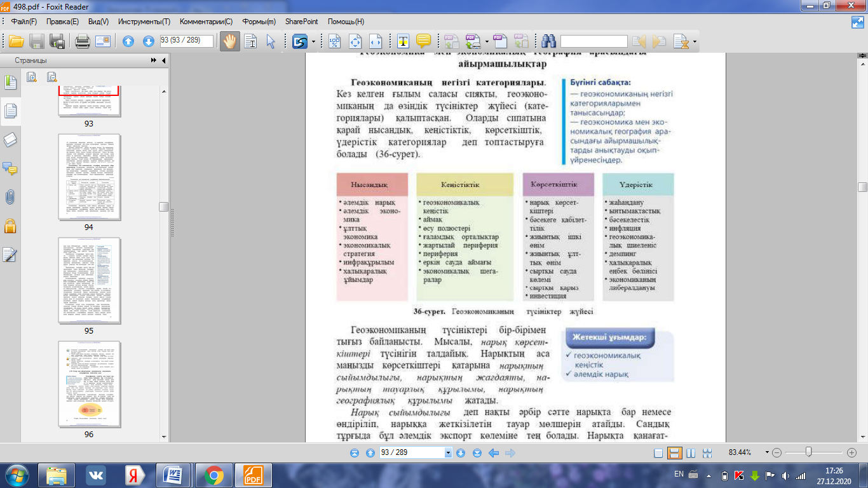Open the Правка(E) menu

click(x=62, y=21)
